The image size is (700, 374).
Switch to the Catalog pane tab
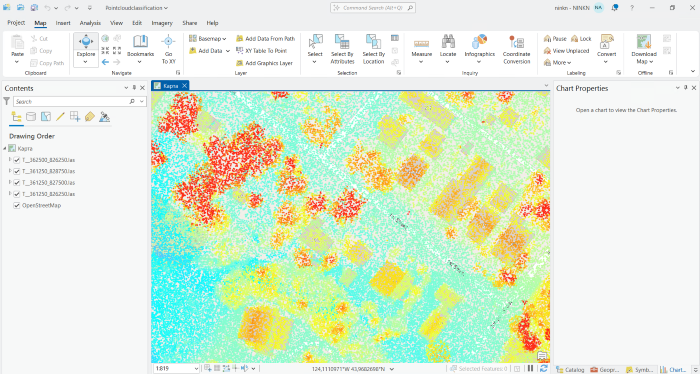pos(570,370)
